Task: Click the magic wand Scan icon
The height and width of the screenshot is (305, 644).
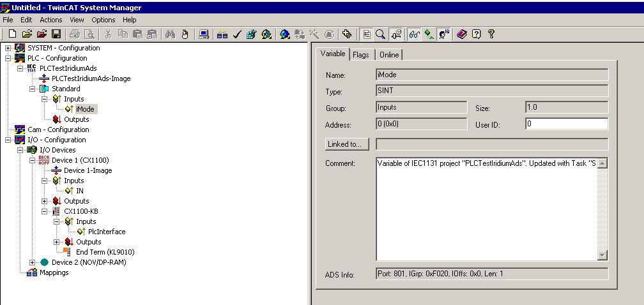Action: tap(314, 34)
